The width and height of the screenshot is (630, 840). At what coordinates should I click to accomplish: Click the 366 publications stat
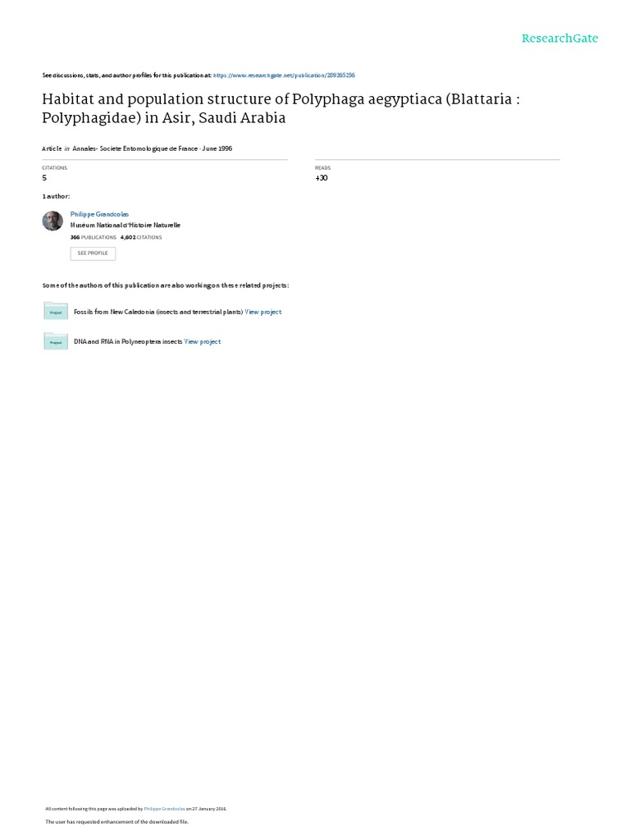tap(94, 237)
